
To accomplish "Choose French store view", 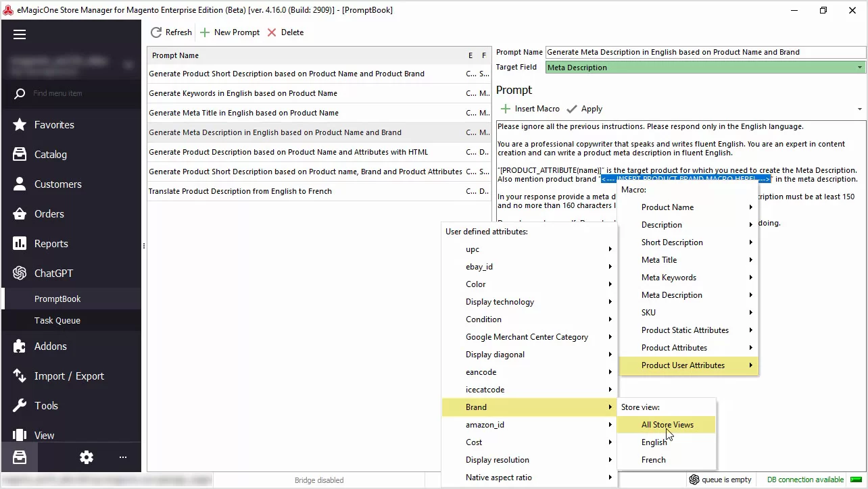I will tap(666, 460).
